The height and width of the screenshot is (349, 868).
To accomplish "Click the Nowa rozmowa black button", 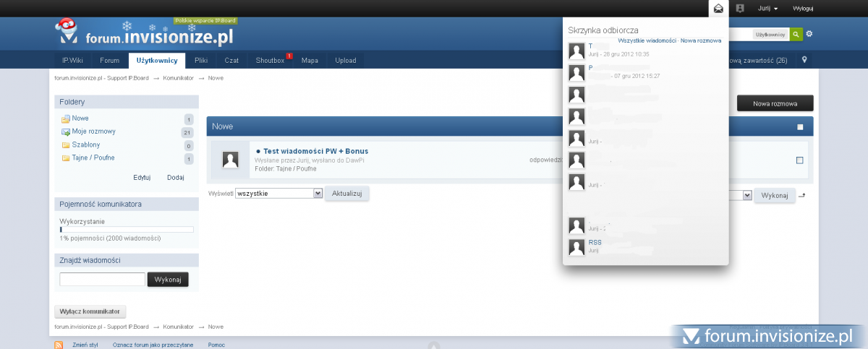I will 775,103.
